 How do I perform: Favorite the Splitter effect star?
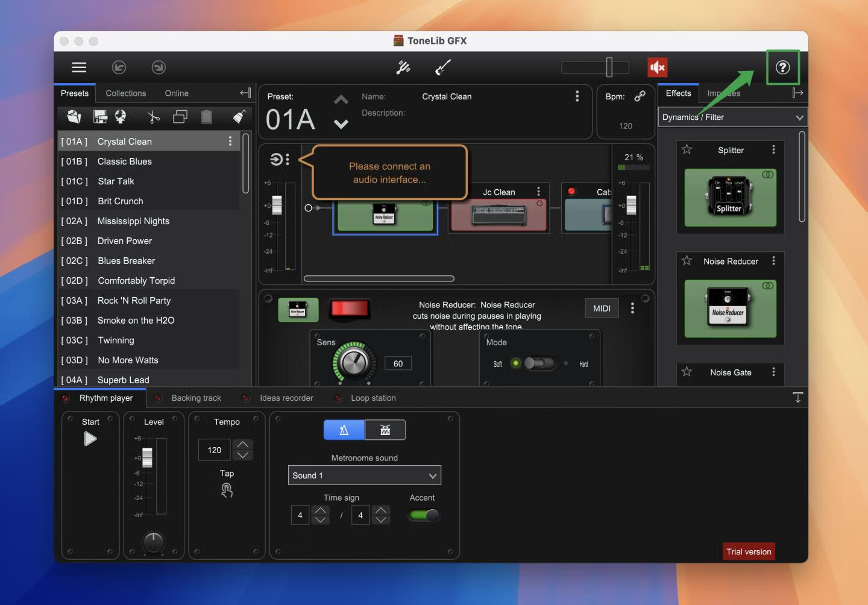click(x=687, y=149)
